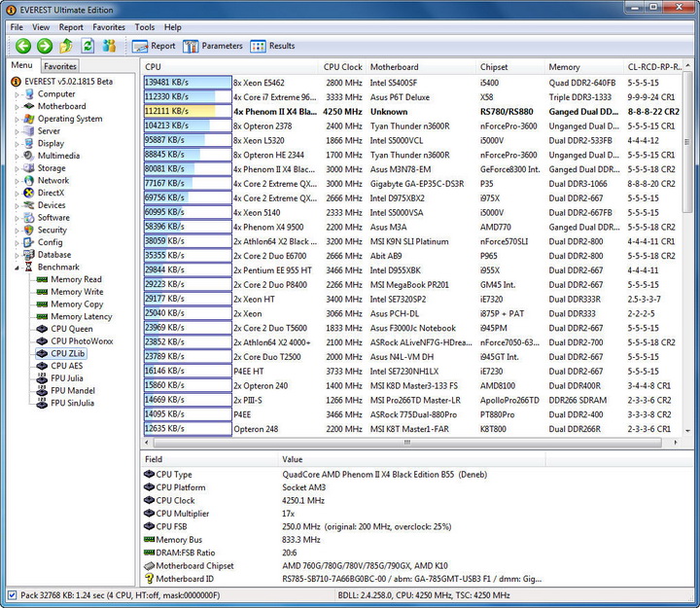Image resolution: width=700 pixels, height=608 pixels.
Task: Select the EVEREST v5.02.1815 Beta root icon
Action: pos(17,82)
